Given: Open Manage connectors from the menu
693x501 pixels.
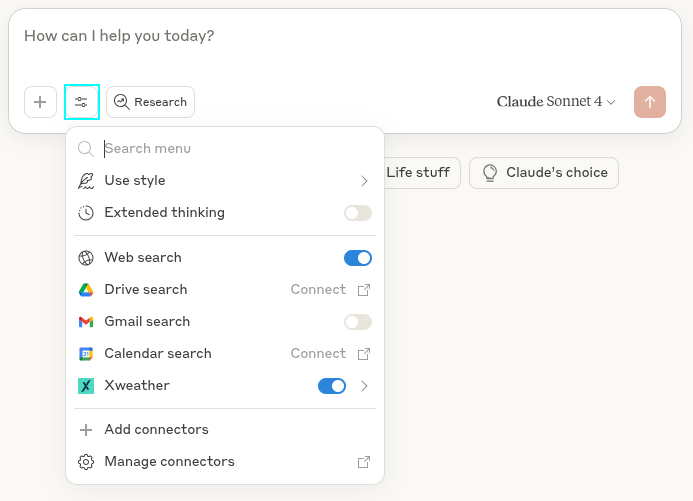Looking at the screenshot, I should [x=169, y=462].
